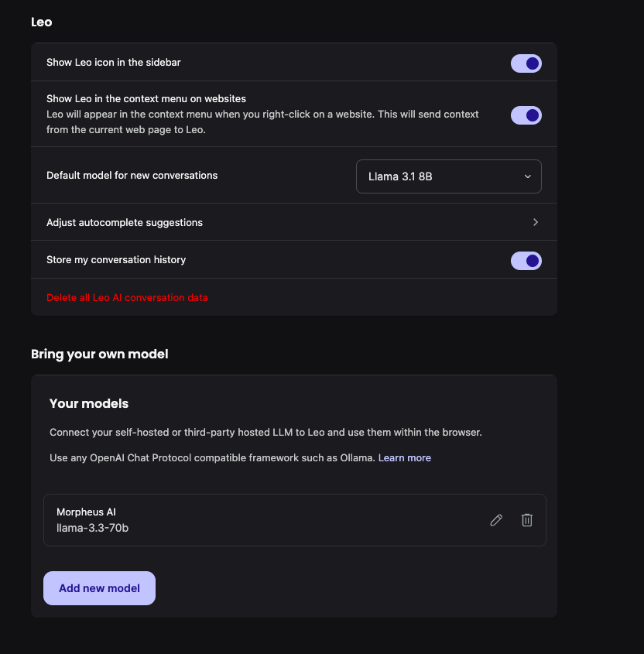Open the Adjust autocomplete suggestions row label
644x654 pixels.
[125, 222]
